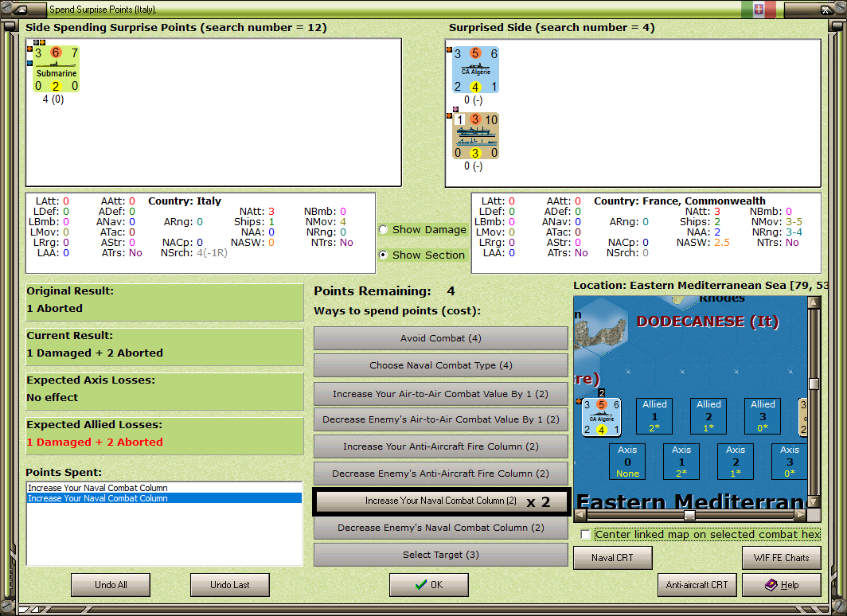Click the Axis 0 None sea box
847x616 pixels.
[627, 462]
